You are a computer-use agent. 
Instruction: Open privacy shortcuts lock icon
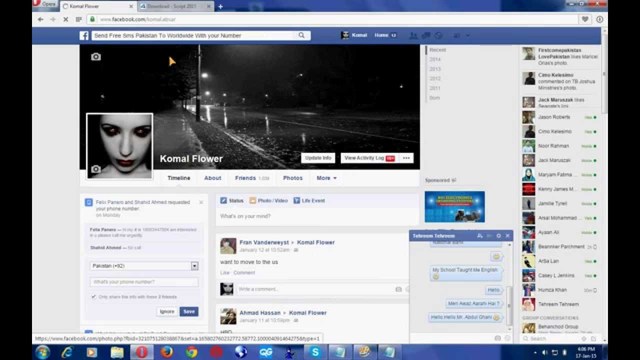click(457, 36)
